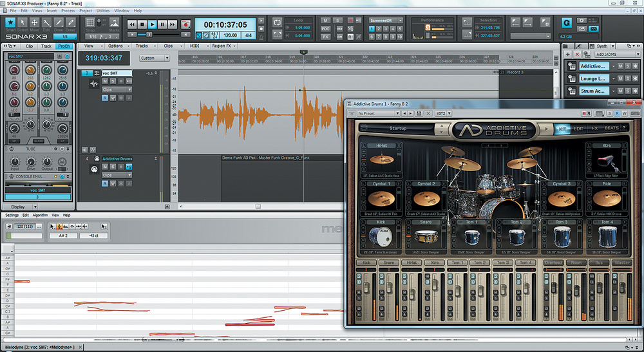Open the Custom track control dropdown
Viewport: 644px width, 352px height.
155,59
